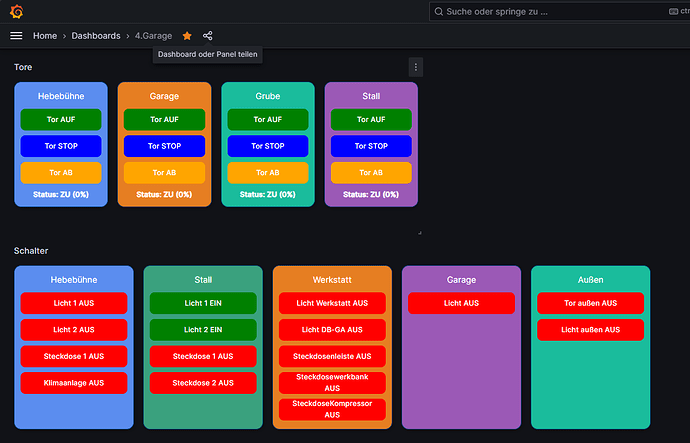Click the Tore panel resize handle
The width and height of the screenshot is (690, 443).
419,232
